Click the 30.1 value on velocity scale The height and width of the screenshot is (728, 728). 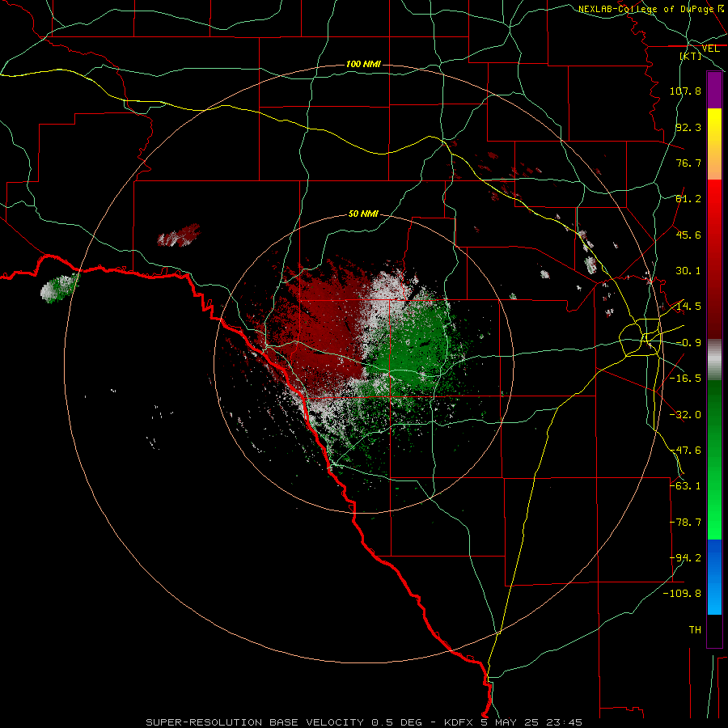(x=688, y=271)
